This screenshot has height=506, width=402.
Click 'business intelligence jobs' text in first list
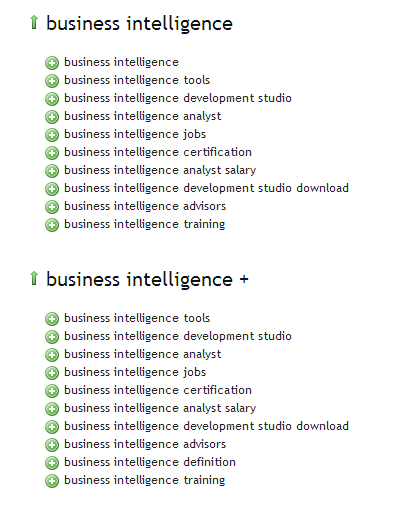135,134
